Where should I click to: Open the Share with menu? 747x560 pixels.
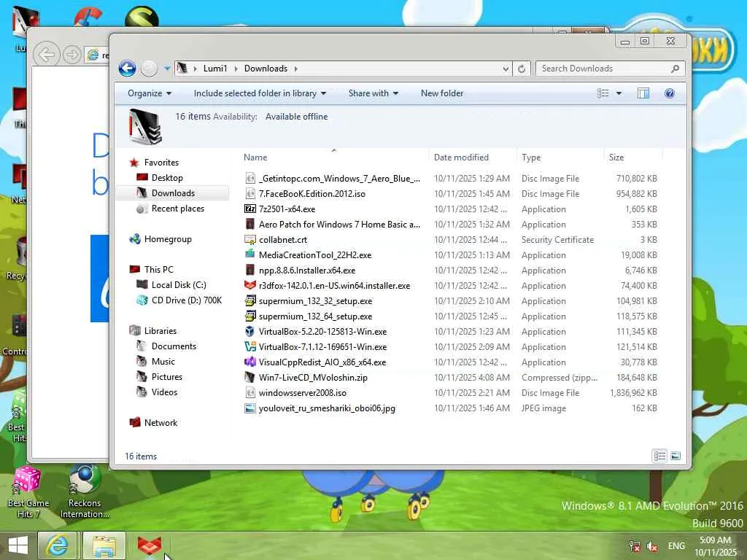point(373,93)
